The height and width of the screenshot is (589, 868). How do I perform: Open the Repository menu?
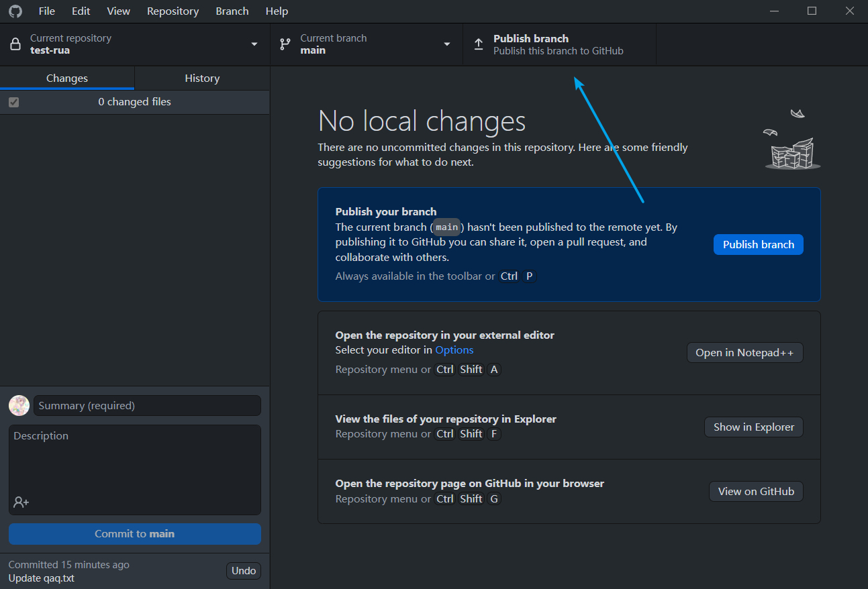(173, 11)
